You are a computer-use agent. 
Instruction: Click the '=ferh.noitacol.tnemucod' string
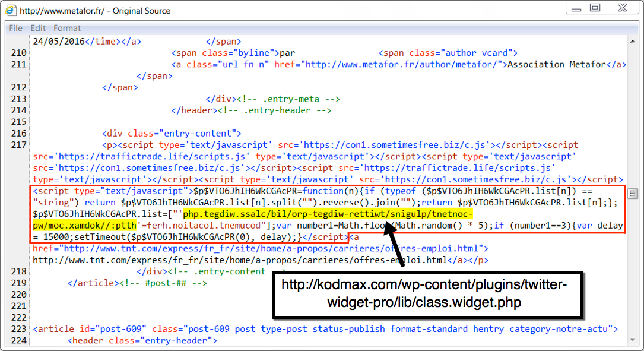[201, 226]
